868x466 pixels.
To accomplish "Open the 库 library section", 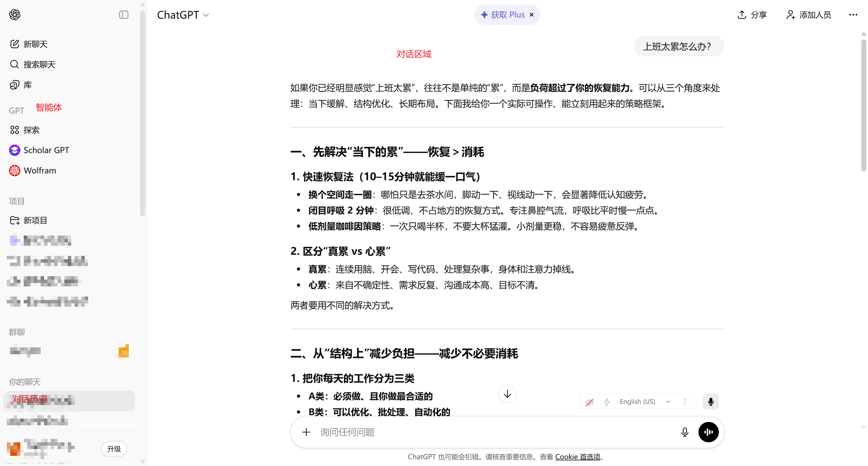I will click(27, 84).
